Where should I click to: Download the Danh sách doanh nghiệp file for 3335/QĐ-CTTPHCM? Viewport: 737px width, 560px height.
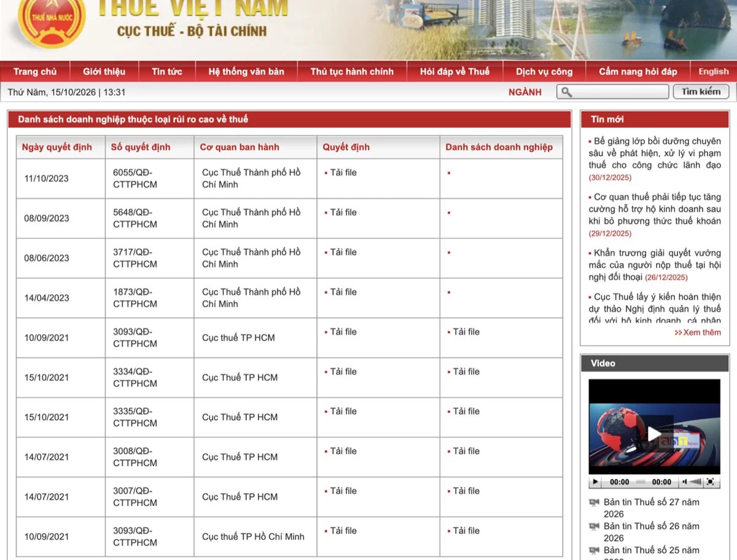click(x=466, y=411)
